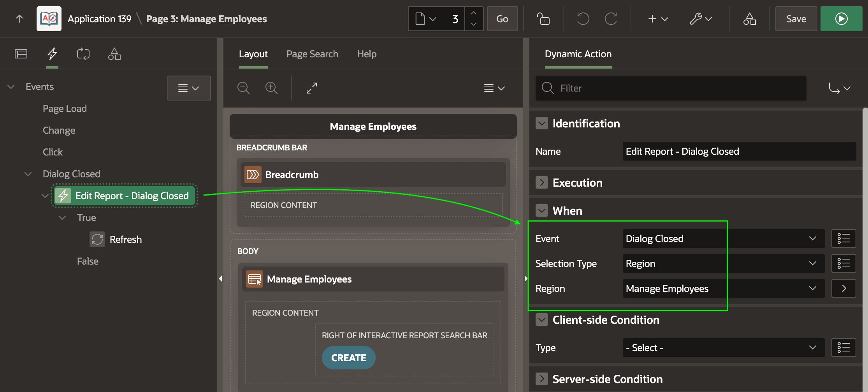Image resolution: width=868 pixels, height=392 pixels.
Task: Select the Processing tab icon
Action: pos(83,54)
